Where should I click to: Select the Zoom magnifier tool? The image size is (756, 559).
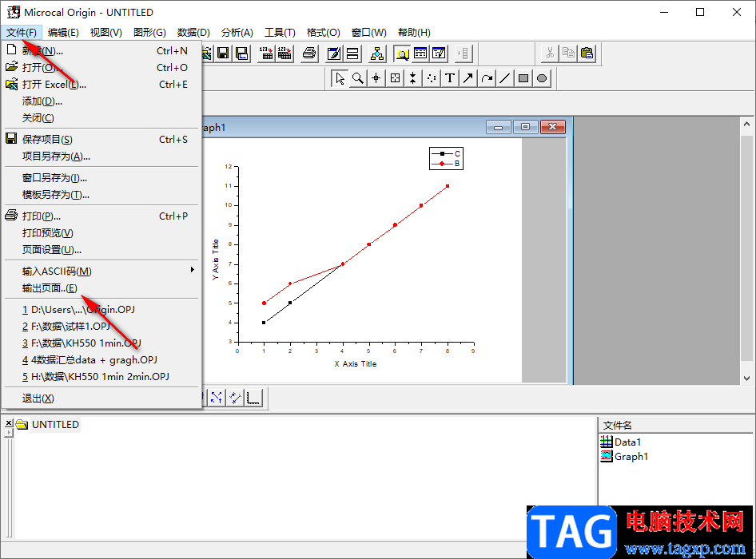[358, 78]
